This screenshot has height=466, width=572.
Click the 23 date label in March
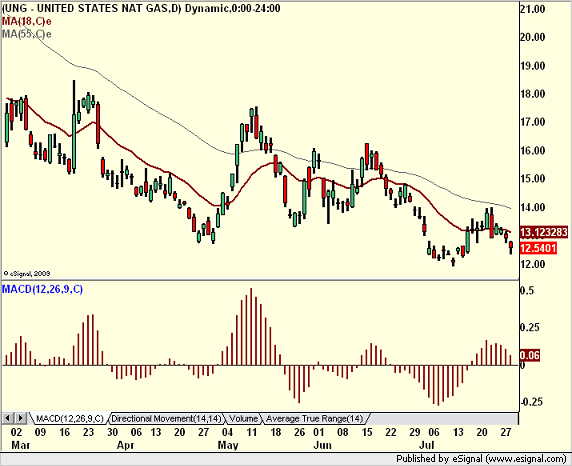[x=88, y=432]
